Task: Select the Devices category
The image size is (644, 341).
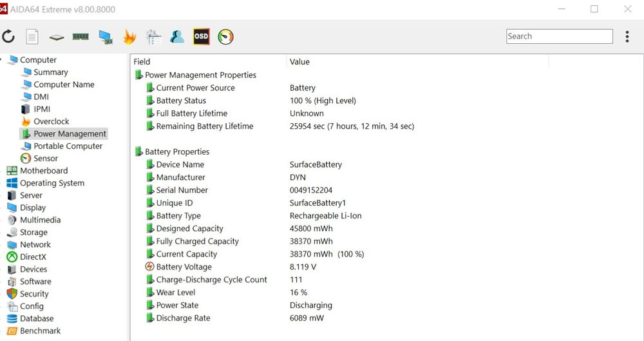Action: tap(33, 269)
